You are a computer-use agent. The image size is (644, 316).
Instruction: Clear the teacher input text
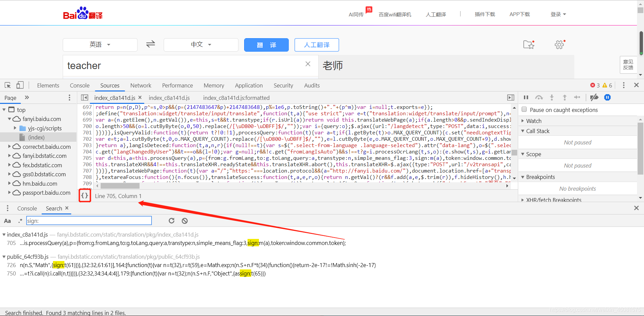[308, 64]
